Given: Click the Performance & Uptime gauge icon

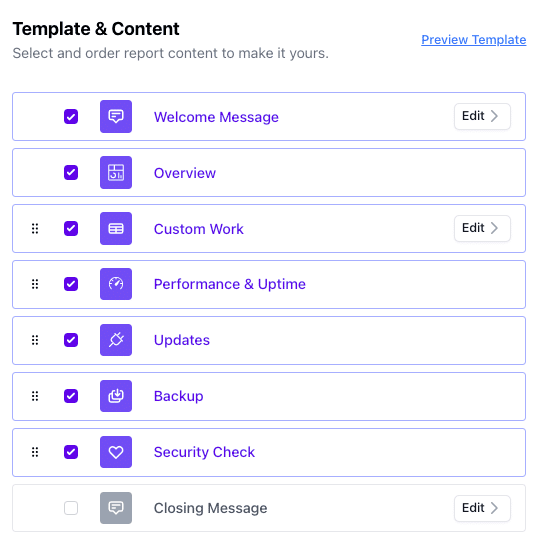Looking at the screenshot, I should coord(116,284).
